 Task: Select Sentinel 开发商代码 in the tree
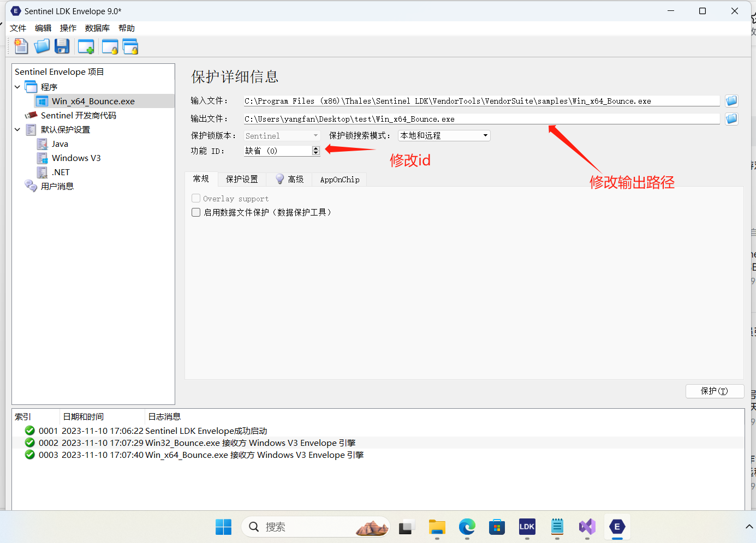point(78,115)
